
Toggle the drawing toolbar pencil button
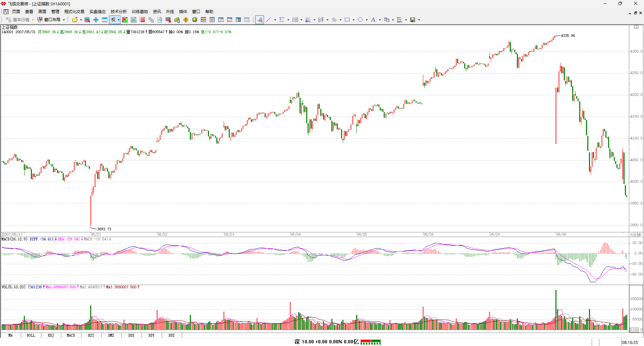pos(260,20)
